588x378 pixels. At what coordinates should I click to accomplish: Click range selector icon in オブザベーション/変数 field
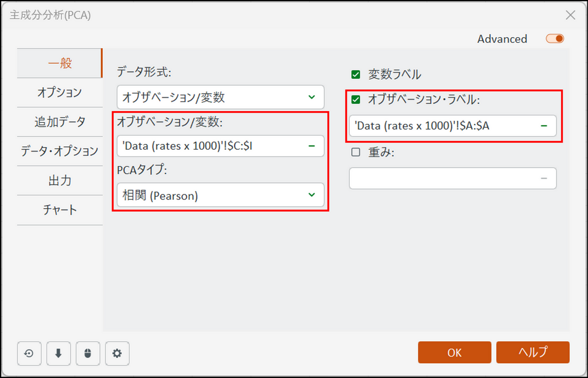point(312,146)
